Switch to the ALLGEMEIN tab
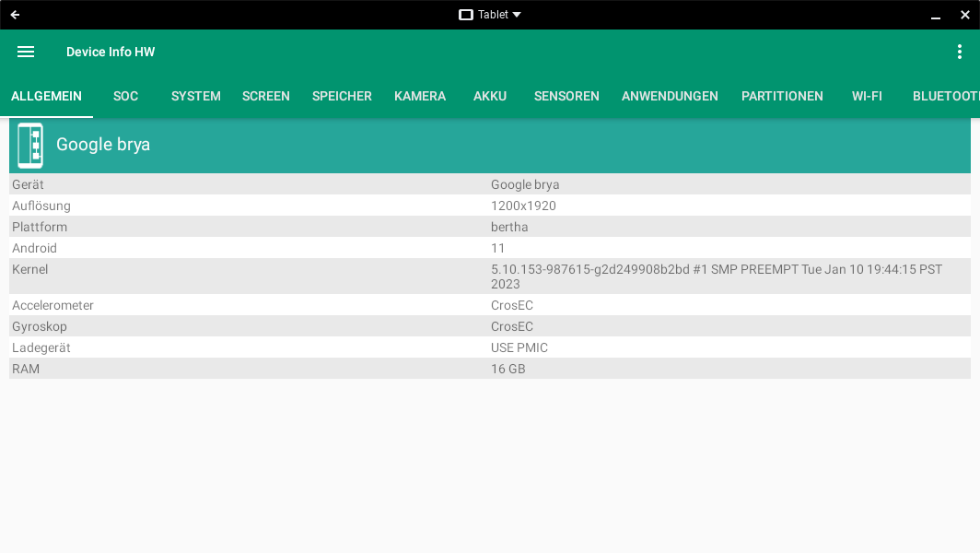Screen dimensions: 980x553 tap(46, 97)
